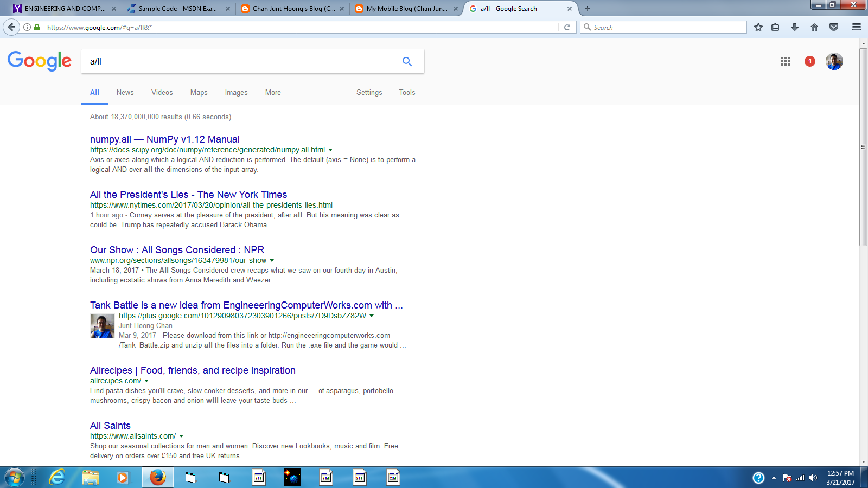Focus the Firefox toolbar Search field
868x488 pixels.
pos(663,27)
